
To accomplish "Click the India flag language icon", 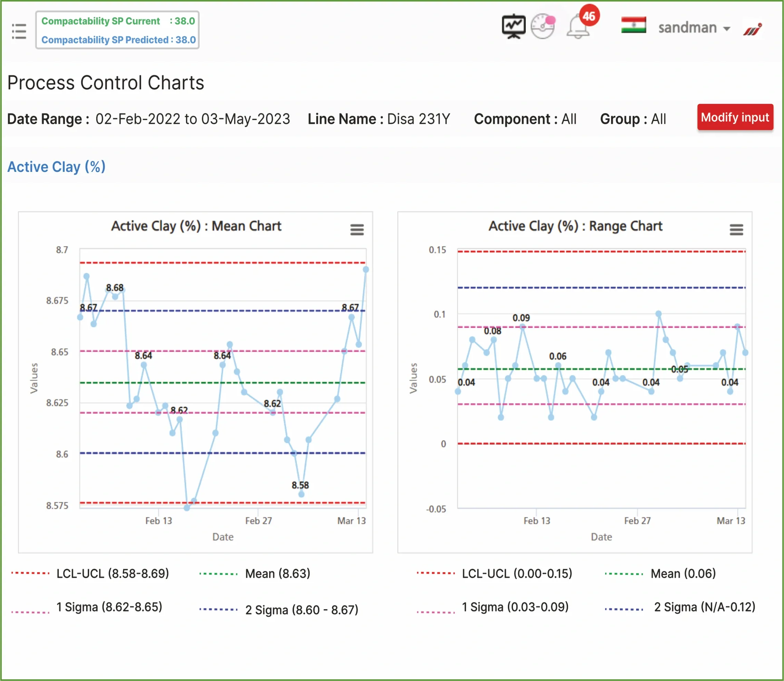I will pos(633,25).
